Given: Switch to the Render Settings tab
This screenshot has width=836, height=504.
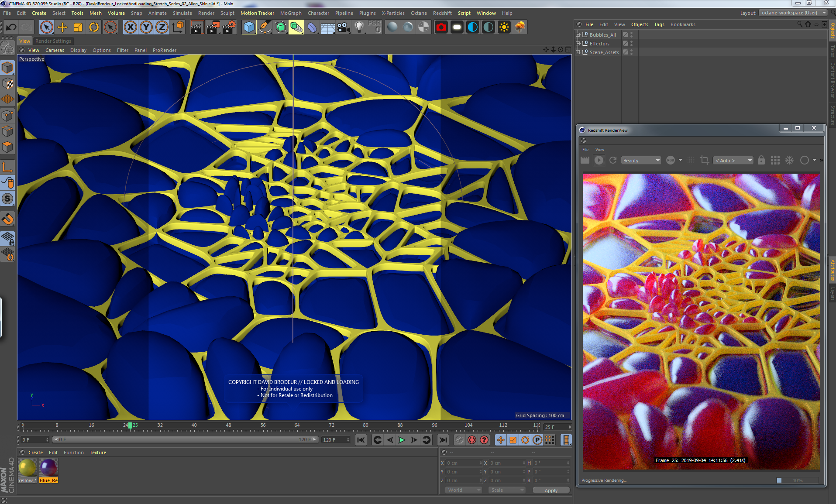Looking at the screenshot, I should tap(53, 41).
